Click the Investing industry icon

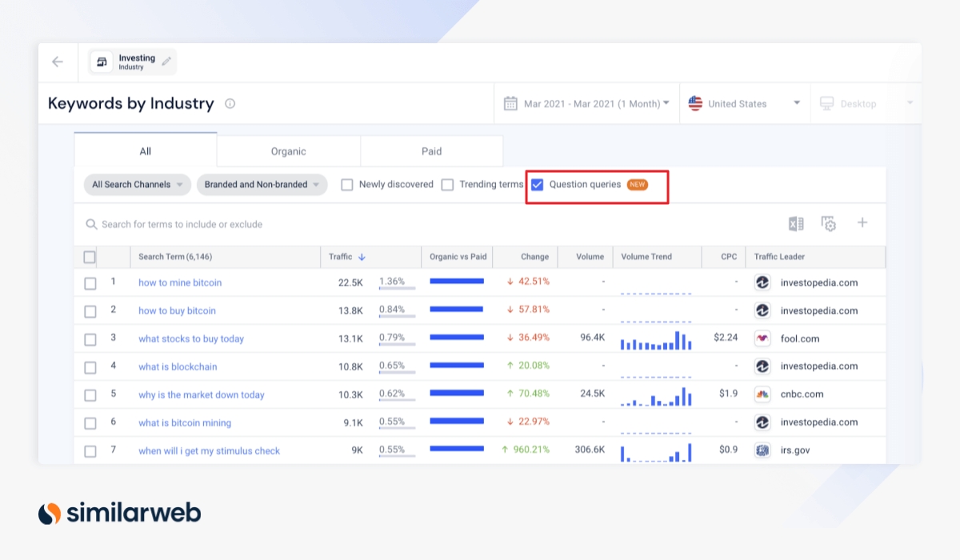[x=102, y=61]
